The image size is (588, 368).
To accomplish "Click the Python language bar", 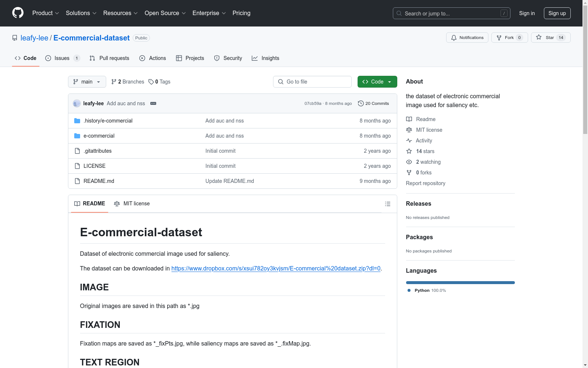I will 460,283.
